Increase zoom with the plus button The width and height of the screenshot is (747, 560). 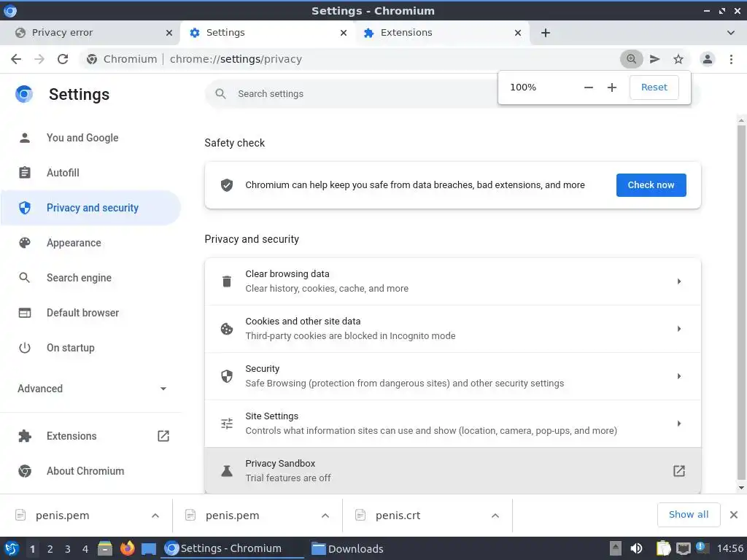(x=612, y=87)
